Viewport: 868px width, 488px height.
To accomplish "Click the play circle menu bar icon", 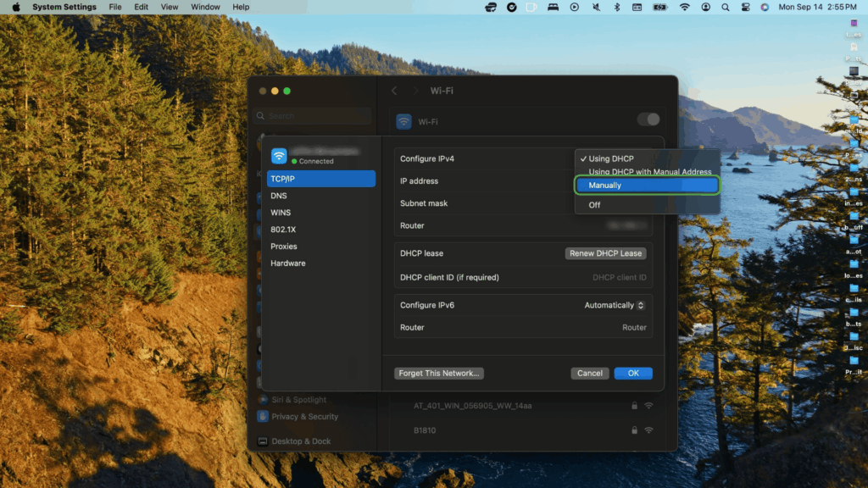I will point(575,7).
